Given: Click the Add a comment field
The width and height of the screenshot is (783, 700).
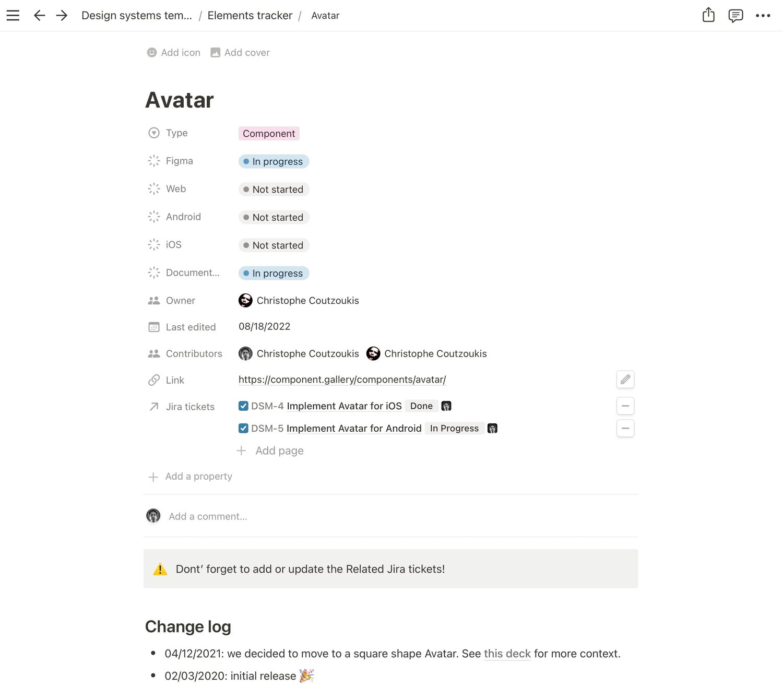Looking at the screenshot, I should tap(208, 516).
